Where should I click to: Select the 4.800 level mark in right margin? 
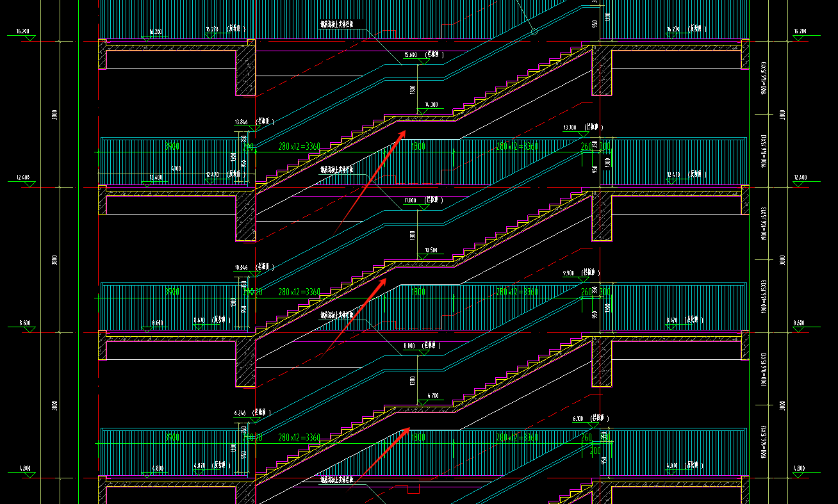(x=799, y=468)
